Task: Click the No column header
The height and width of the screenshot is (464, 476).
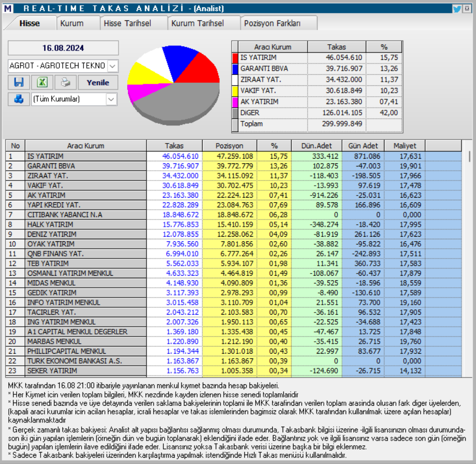Action: click(x=15, y=146)
